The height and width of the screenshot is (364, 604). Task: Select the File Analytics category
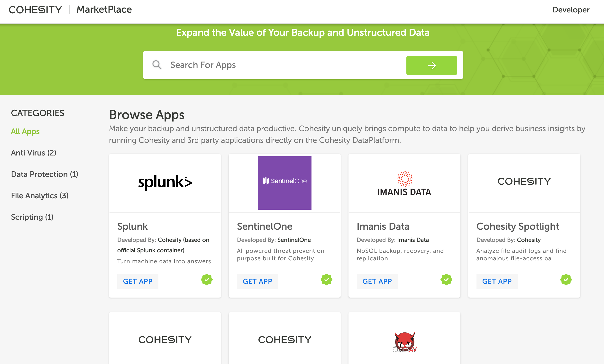40,195
